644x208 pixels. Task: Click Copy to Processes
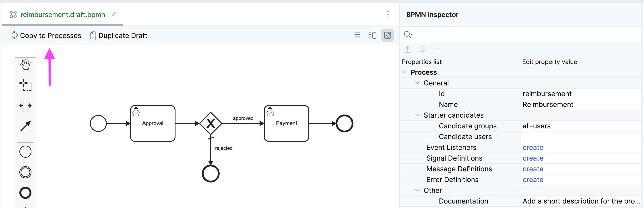click(46, 35)
